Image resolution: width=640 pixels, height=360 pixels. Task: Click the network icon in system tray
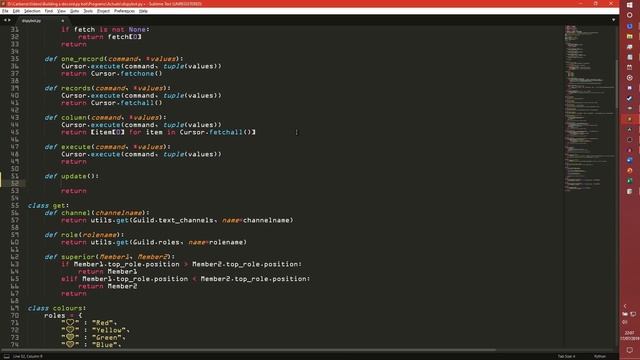(633, 314)
